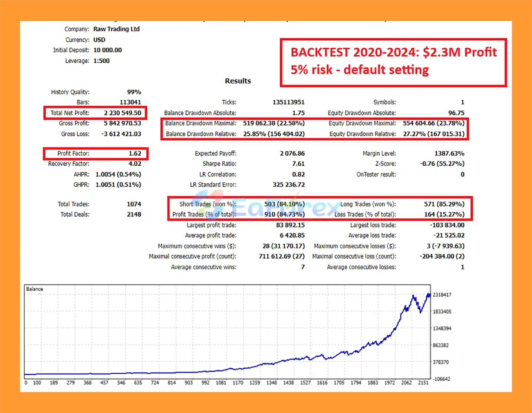This screenshot has height=413, width=532.
Task: Click the Equity Drawdown Relative value
Action: (433, 134)
